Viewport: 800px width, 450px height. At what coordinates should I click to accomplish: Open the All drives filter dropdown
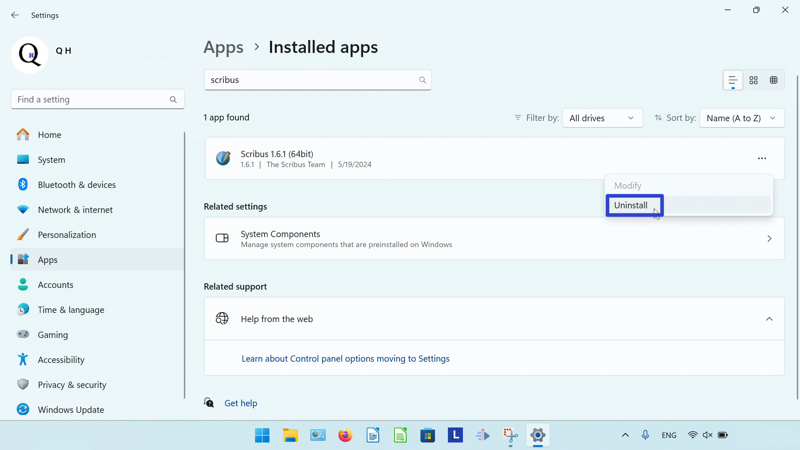pos(602,118)
